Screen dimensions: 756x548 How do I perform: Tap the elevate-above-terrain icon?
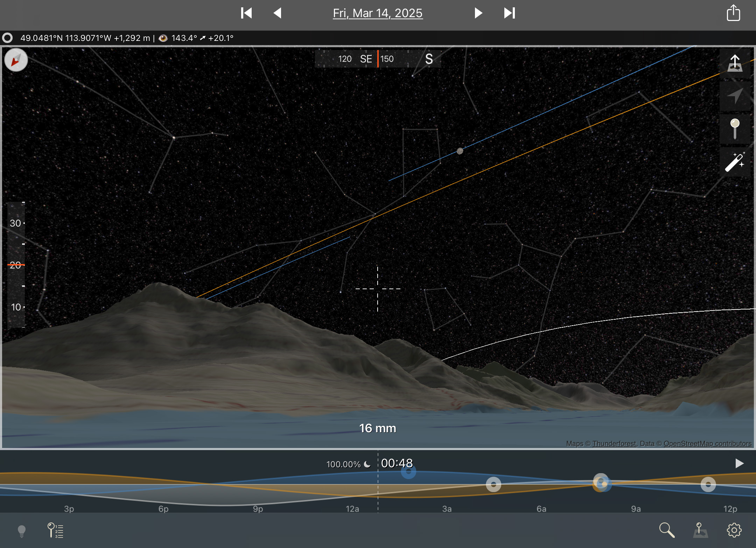(x=735, y=64)
